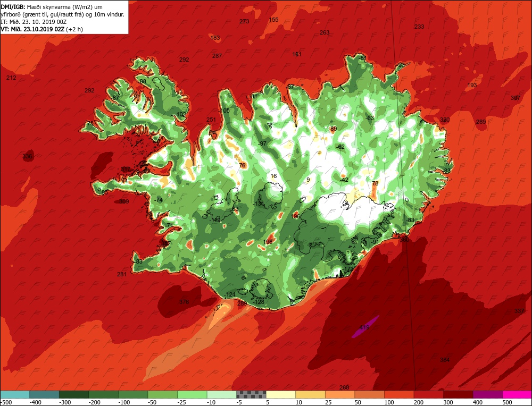The width and height of the screenshot is (532, 406).
Task: Click the 155 value at the top
Action: click(x=273, y=20)
